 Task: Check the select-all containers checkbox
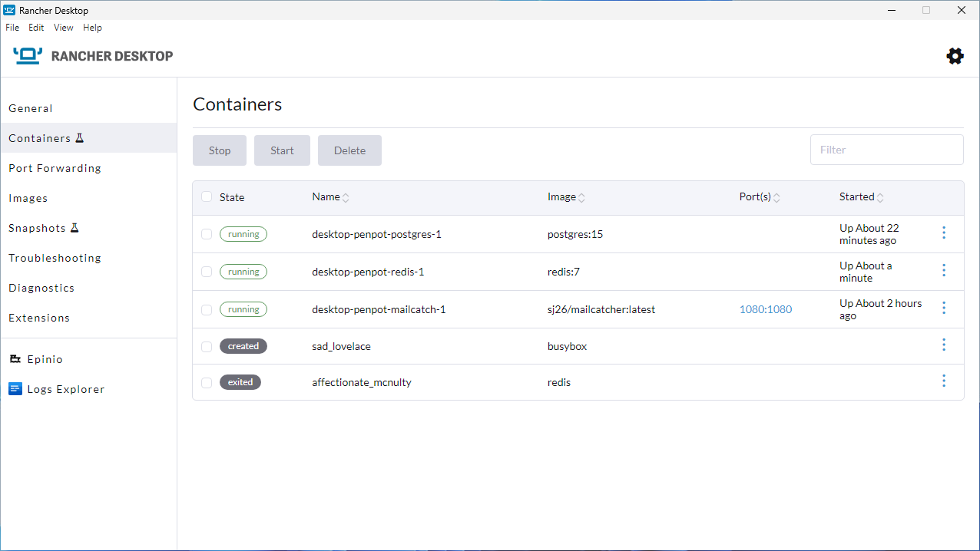click(x=206, y=196)
